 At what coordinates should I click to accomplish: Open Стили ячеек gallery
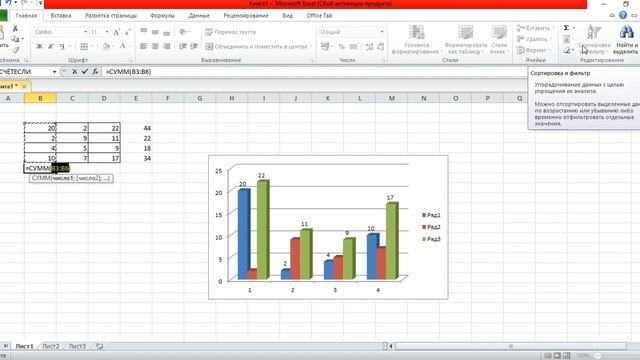coord(499,39)
